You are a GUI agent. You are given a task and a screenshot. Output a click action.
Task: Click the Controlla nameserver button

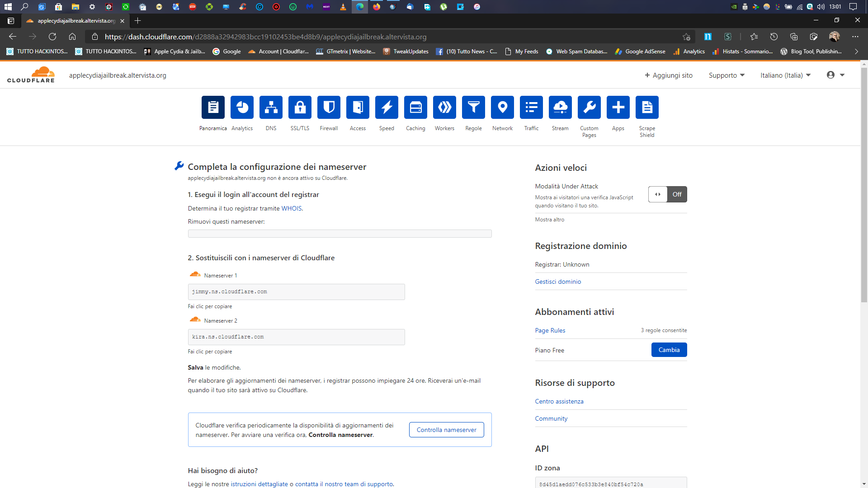click(x=446, y=430)
